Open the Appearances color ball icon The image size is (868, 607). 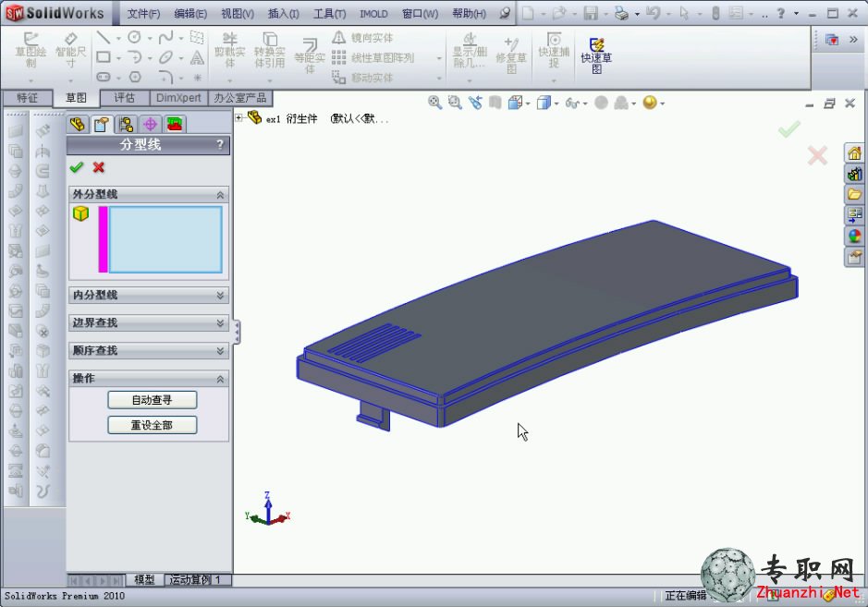click(854, 237)
